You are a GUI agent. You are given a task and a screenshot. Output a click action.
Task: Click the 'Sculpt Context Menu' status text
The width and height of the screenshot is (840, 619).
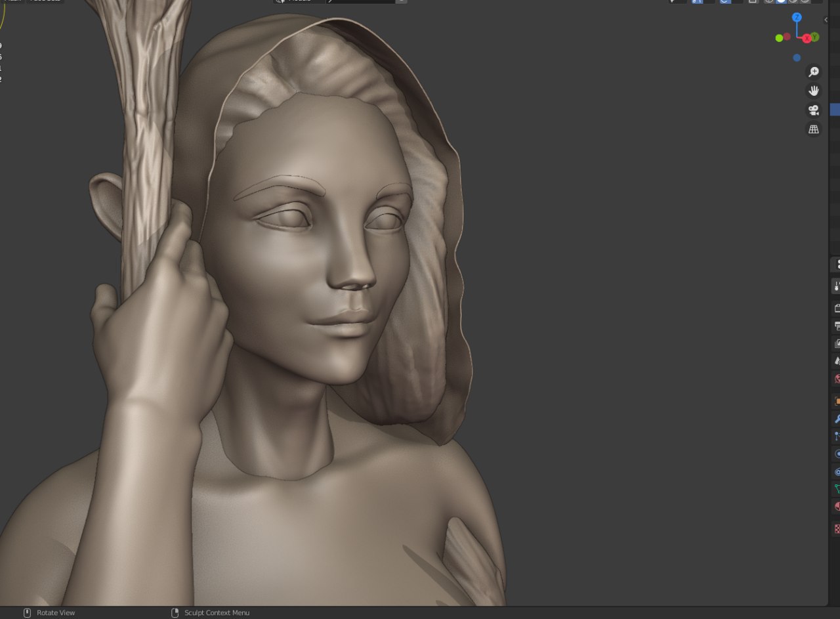tap(217, 612)
